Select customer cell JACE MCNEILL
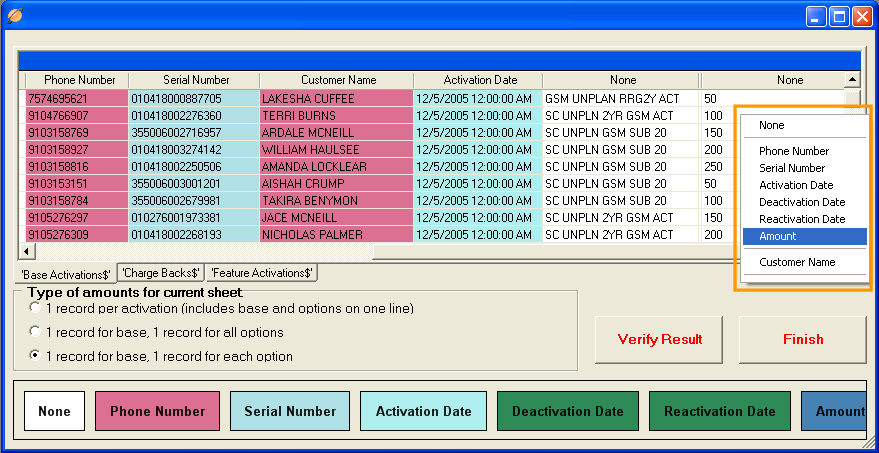Image resolution: width=879 pixels, height=453 pixels. click(336, 218)
